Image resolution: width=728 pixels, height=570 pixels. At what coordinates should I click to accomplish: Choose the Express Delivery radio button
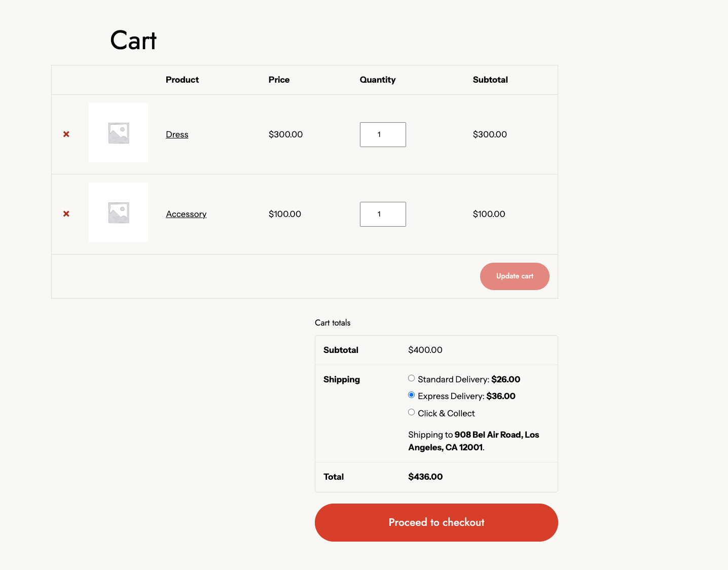pos(412,395)
